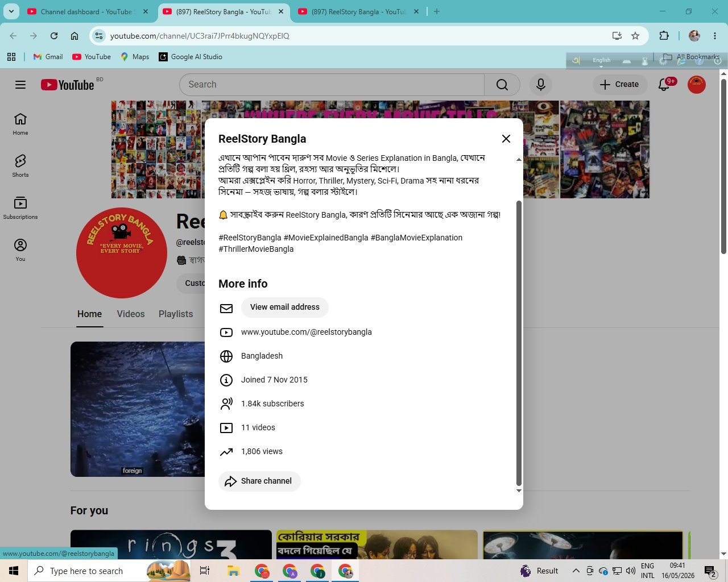Screen dimensions: 728x582
Task: Open the You section in sidebar
Action: tap(20, 250)
